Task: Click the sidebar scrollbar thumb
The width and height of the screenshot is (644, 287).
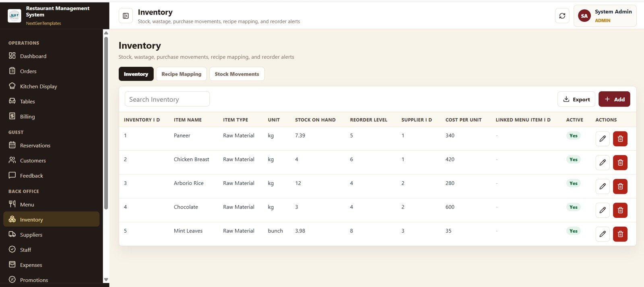Action: coord(106,123)
